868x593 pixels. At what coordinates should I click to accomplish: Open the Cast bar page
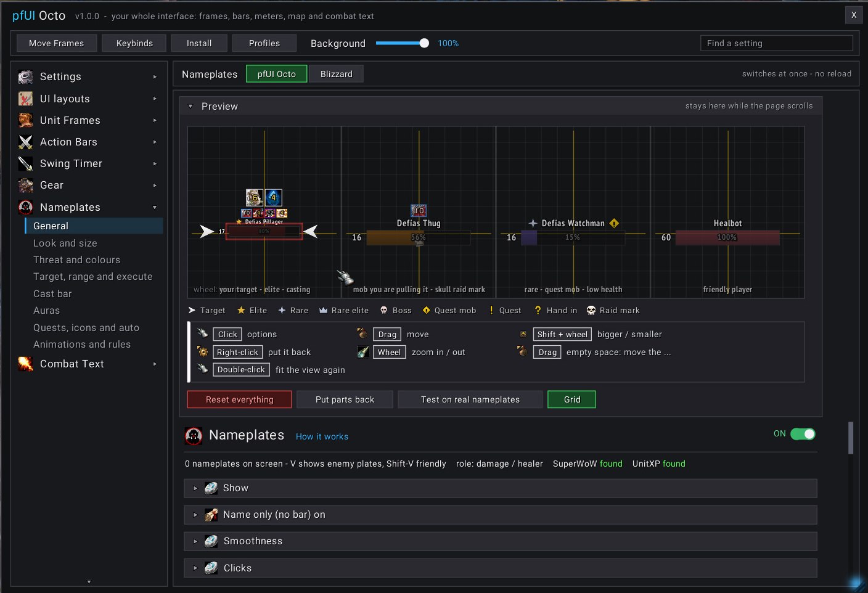click(x=52, y=294)
